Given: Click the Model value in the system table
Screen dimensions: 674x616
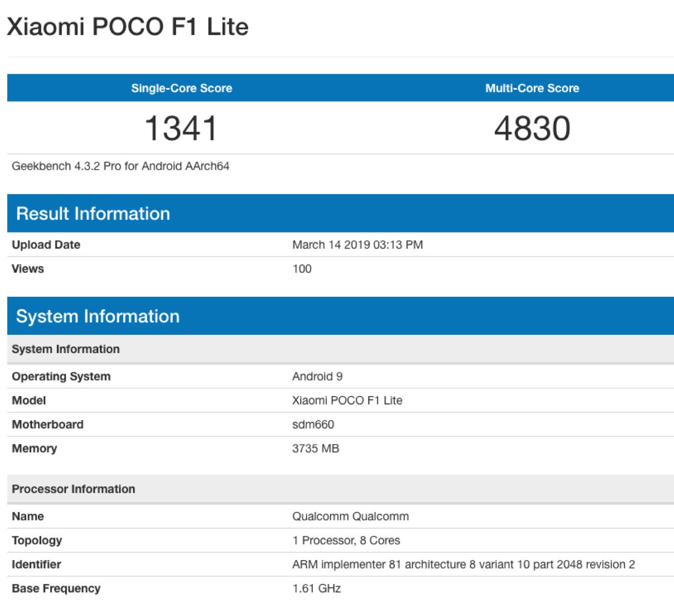Looking at the screenshot, I should pyautogui.click(x=347, y=400).
